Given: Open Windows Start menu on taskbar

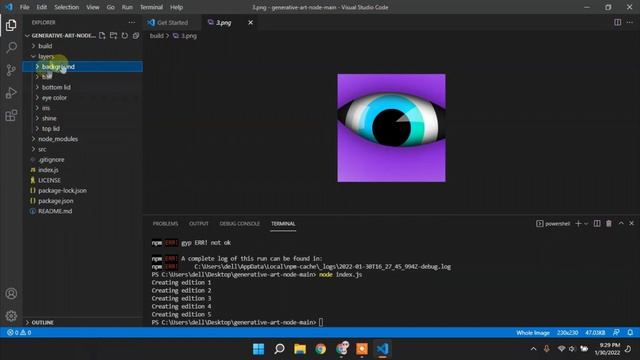Looking at the screenshot, I should [x=258, y=349].
